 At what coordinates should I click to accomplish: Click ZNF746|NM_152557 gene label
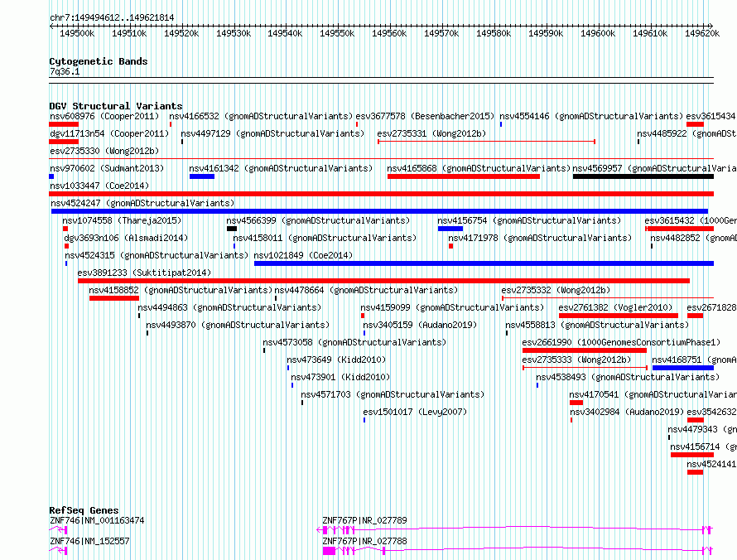click(89, 541)
